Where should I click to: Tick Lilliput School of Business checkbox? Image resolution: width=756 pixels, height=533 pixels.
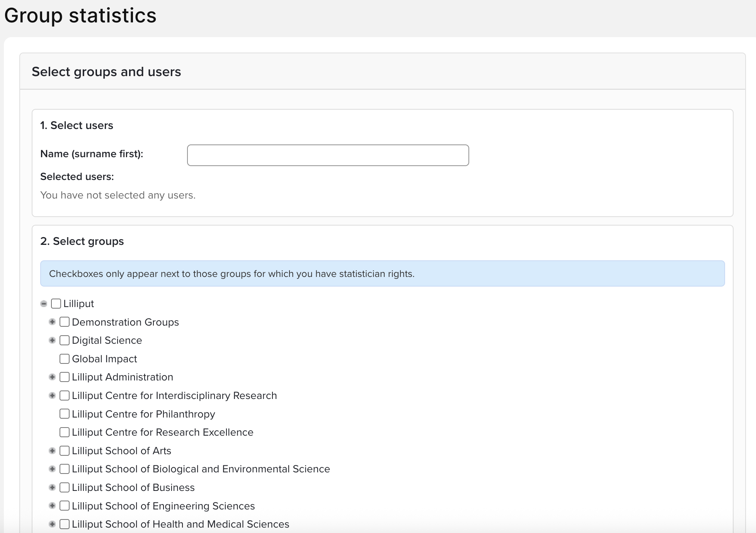click(65, 487)
